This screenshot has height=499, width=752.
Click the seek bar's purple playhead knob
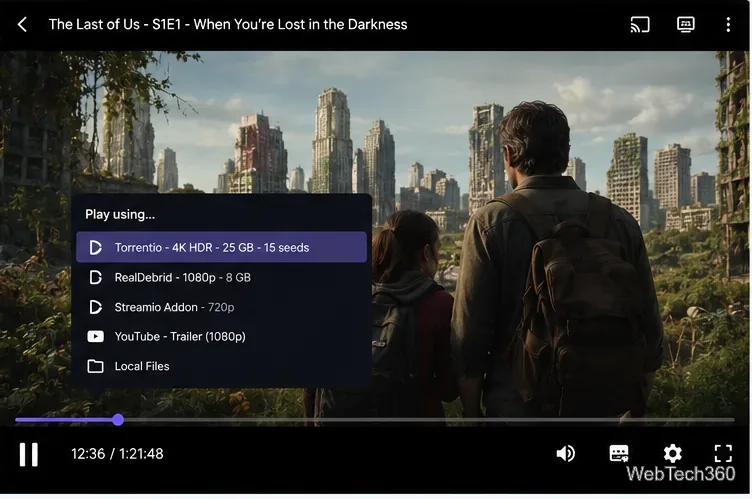click(118, 420)
